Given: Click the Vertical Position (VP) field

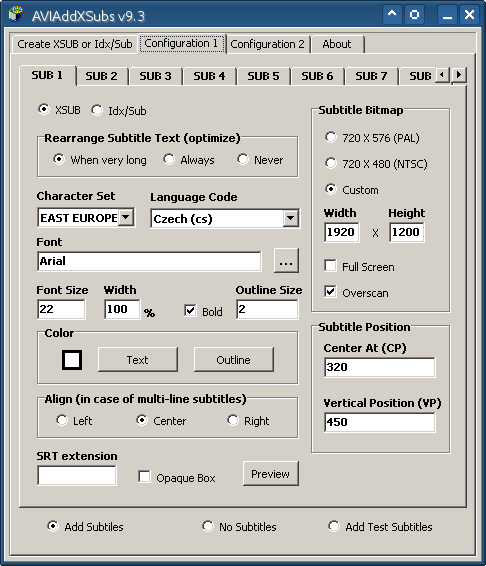Looking at the screenshot, I should tap(379, 422).
